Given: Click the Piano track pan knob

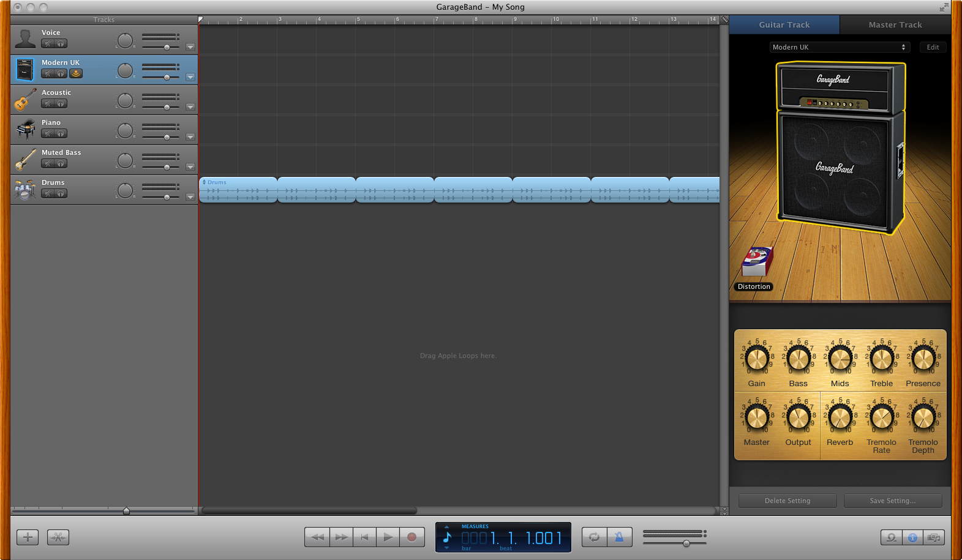Looking at the screenshot, I should tap(125, 130).
